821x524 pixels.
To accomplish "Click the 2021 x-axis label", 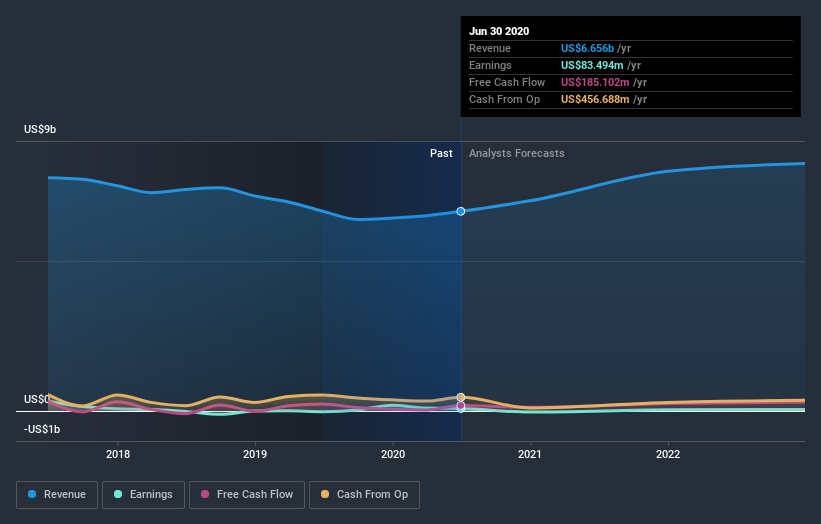I will [530, 454].
